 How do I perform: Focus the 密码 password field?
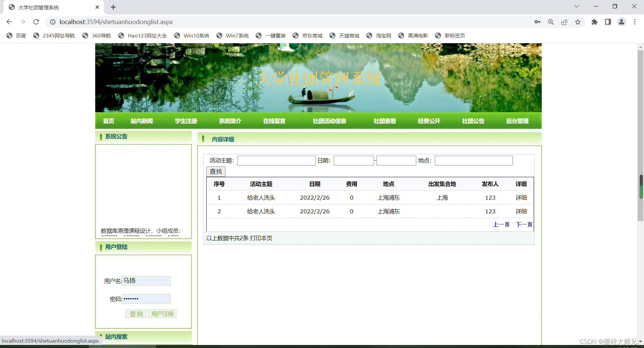click(146, 299)
